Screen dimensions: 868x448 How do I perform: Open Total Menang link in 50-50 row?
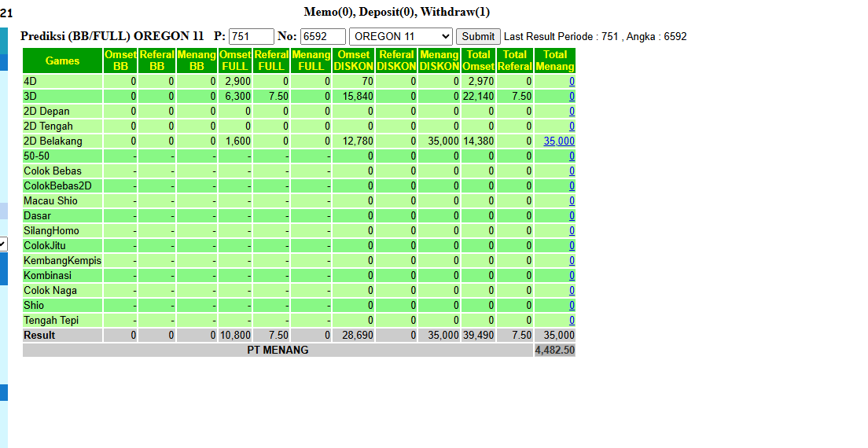pos(572,156)
